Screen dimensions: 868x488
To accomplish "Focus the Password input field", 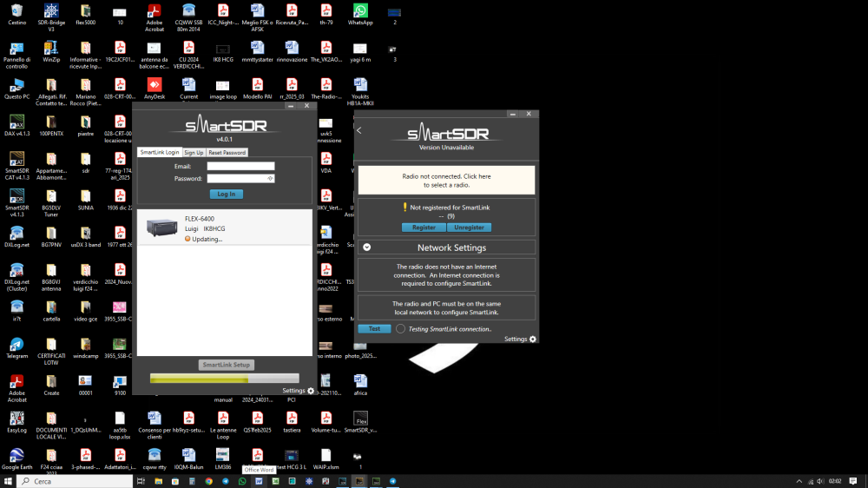I will [240, 178].
